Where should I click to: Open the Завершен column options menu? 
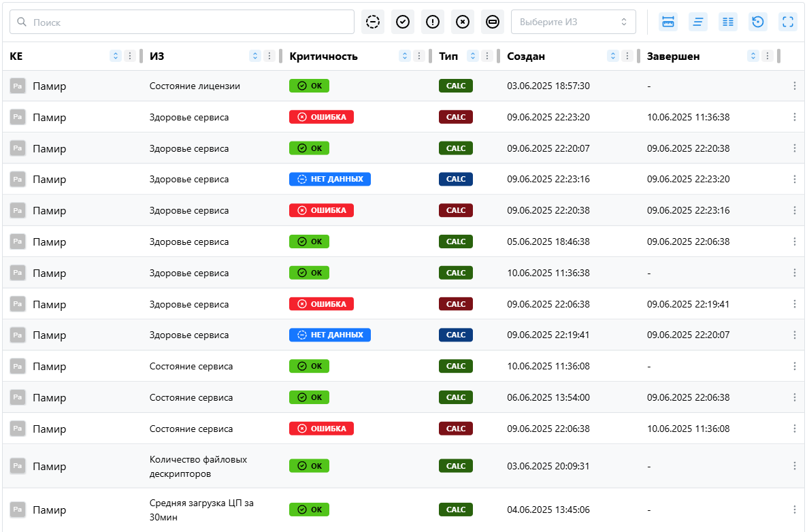pos(767,56)
